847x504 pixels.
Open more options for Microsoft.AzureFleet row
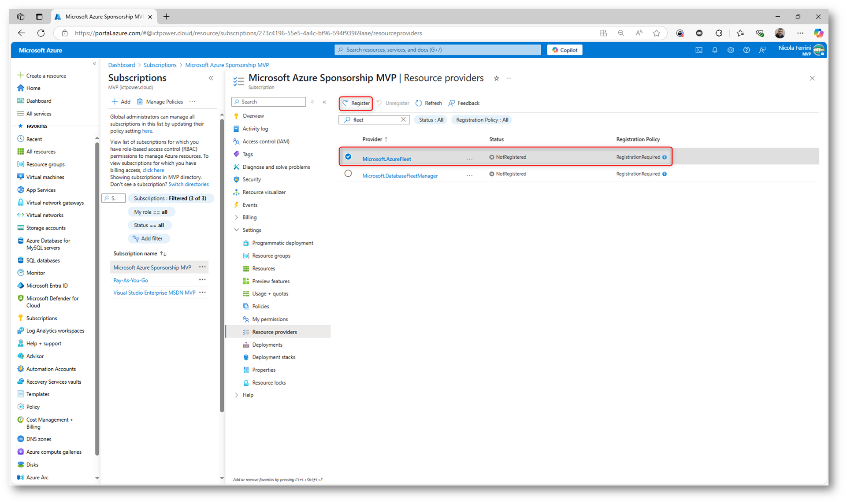[469, 159]
